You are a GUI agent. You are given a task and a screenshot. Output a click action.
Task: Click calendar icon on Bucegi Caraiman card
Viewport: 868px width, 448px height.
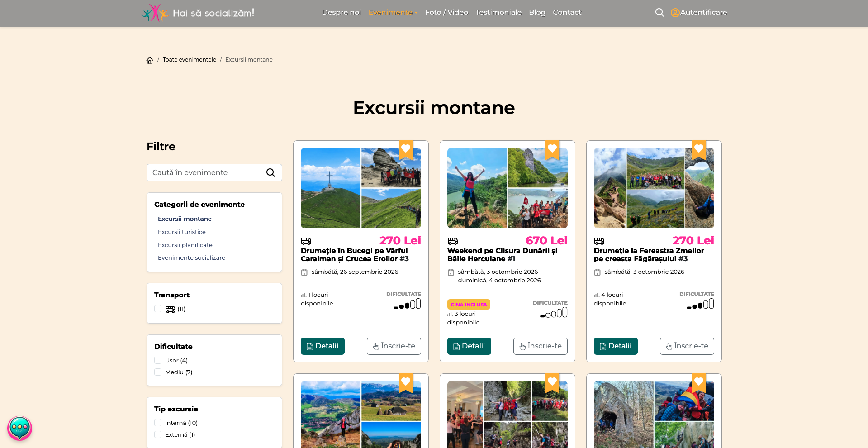(x=304, y=272)
